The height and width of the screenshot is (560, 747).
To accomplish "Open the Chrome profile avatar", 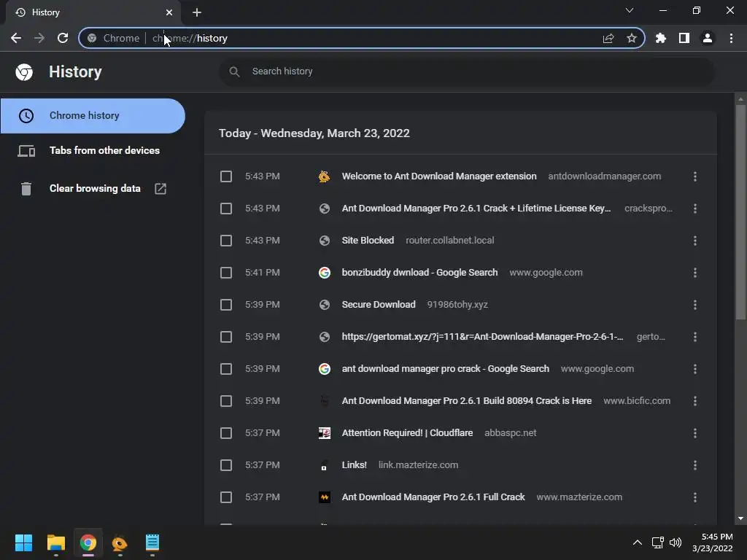I will pos(708,38).
